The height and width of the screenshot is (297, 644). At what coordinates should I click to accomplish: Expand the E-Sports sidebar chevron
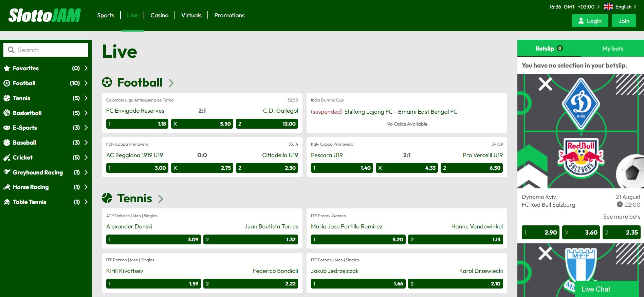pos(86,128)
